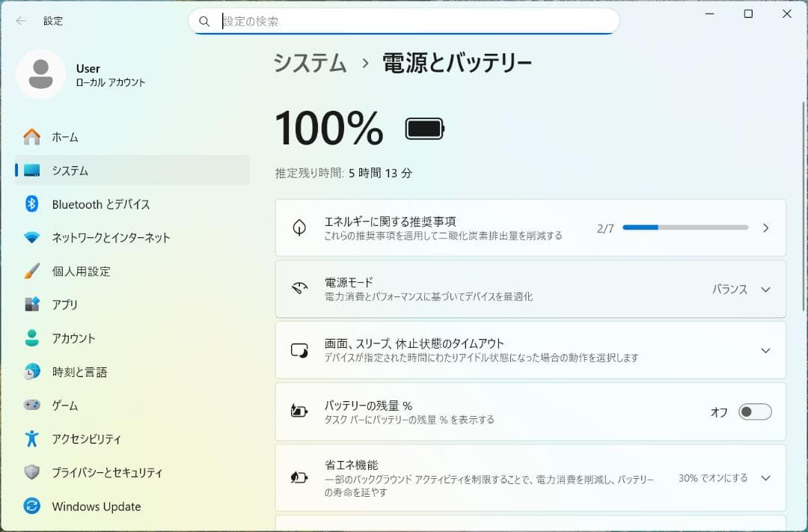This screenshot has height=532, width=808.
Task: Expand the 電源モード dropdown
Action: 765,289
